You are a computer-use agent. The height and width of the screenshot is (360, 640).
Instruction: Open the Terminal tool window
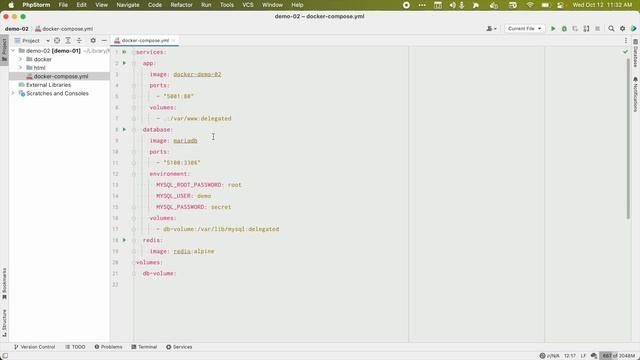[x=144, y=347]
